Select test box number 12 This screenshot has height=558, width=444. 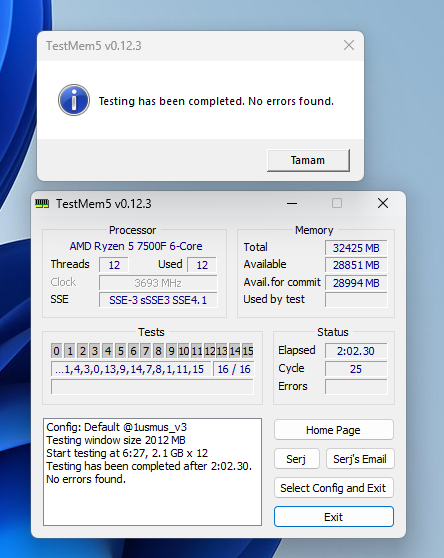click(x=209, y=351)
